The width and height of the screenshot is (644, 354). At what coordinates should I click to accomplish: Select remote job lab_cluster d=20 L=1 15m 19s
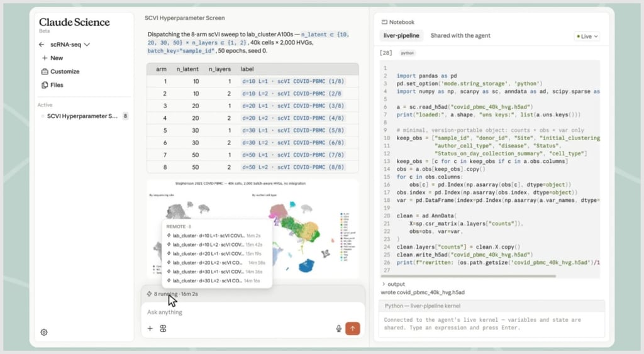(x=214, y=254)
